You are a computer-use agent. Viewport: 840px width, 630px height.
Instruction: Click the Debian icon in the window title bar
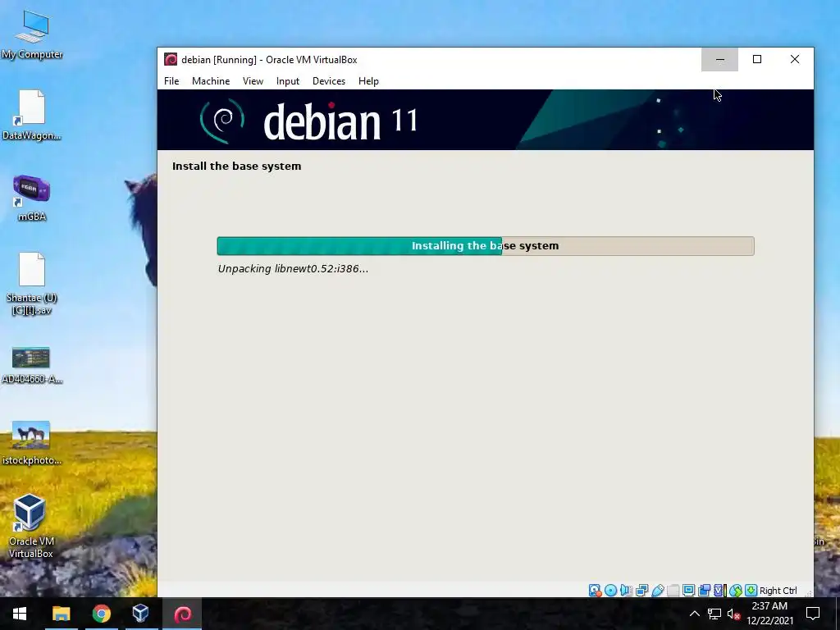171,59
